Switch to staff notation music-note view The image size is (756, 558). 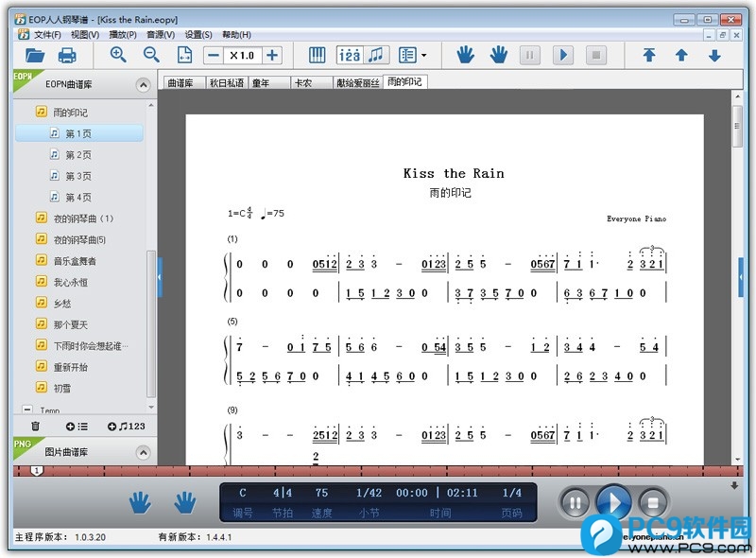click(376, 55)
